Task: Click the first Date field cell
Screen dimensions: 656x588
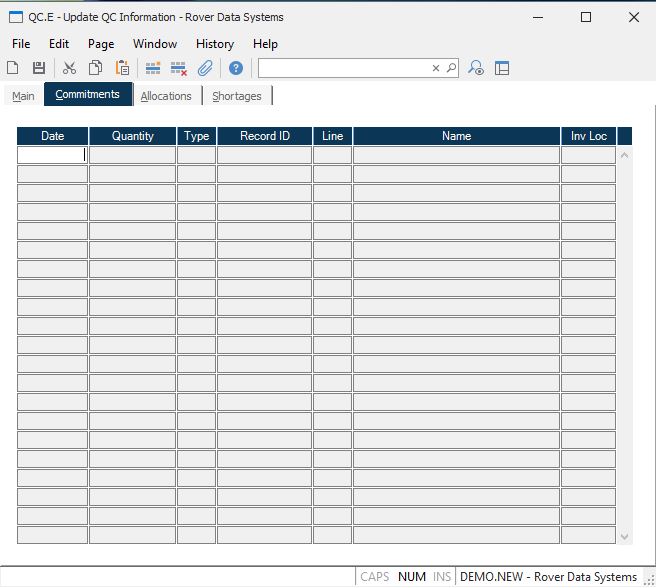Action: [52, 155]
